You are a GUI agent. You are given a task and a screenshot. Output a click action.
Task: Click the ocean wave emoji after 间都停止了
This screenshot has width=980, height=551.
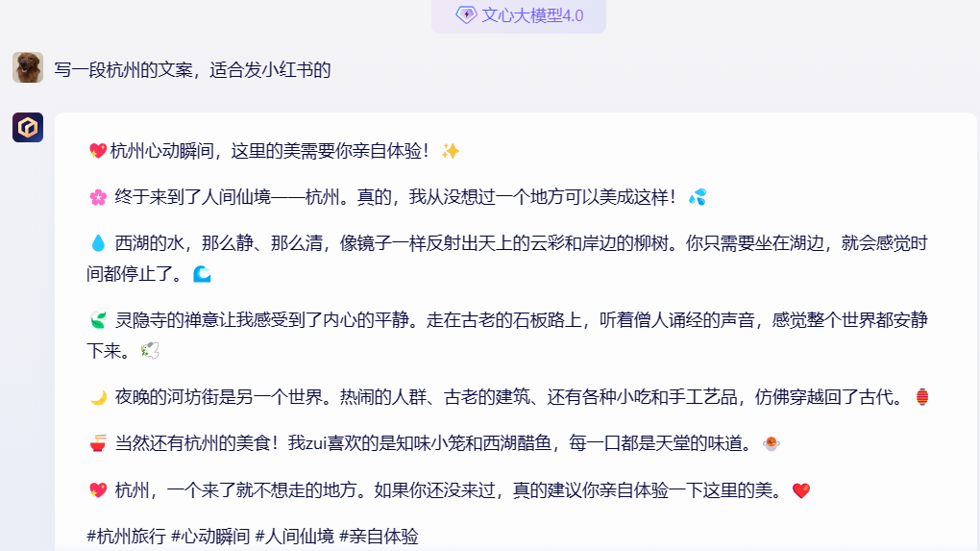point(202,274)
